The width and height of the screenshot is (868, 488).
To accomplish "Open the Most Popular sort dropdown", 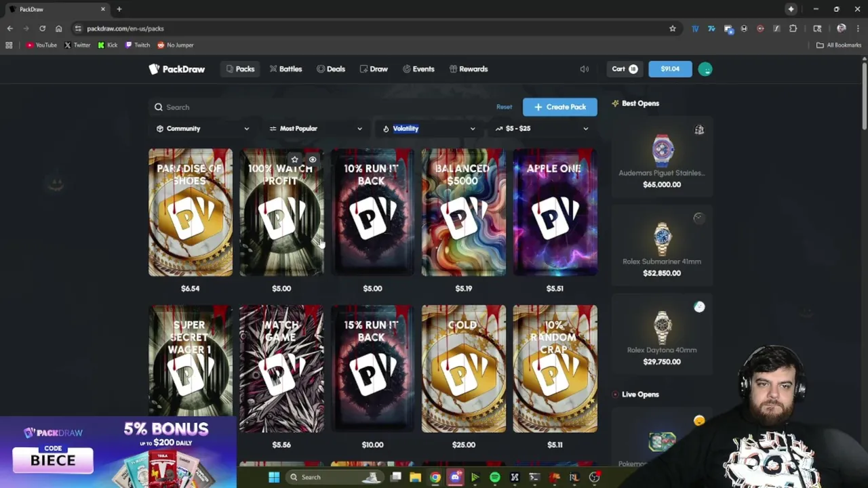I will tap(315, 128).
